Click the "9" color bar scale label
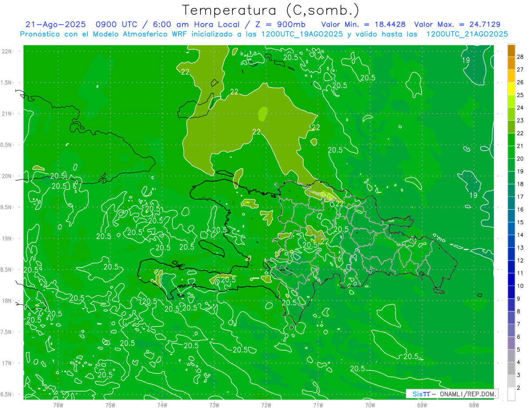 (x=519, y=298)
